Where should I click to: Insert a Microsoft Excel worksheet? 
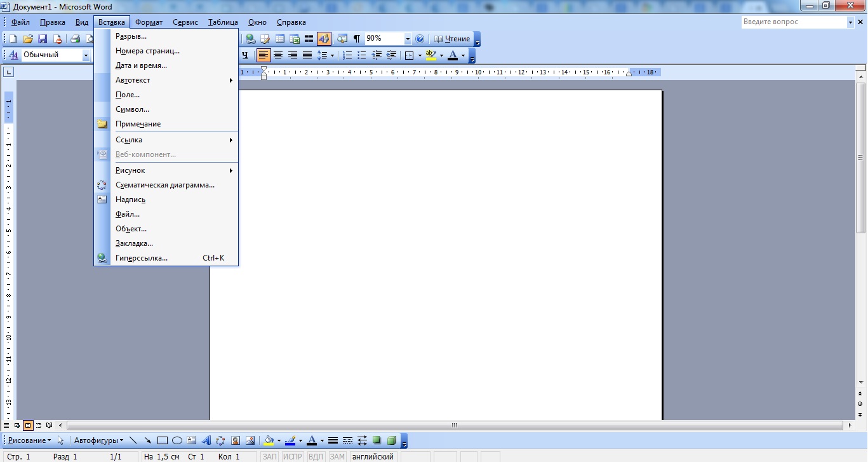295,39
